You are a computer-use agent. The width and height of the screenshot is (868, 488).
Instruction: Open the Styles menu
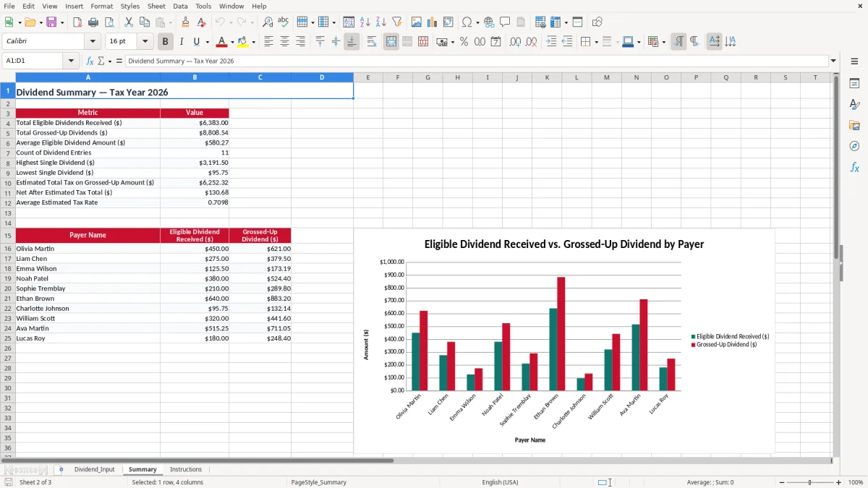130,6
